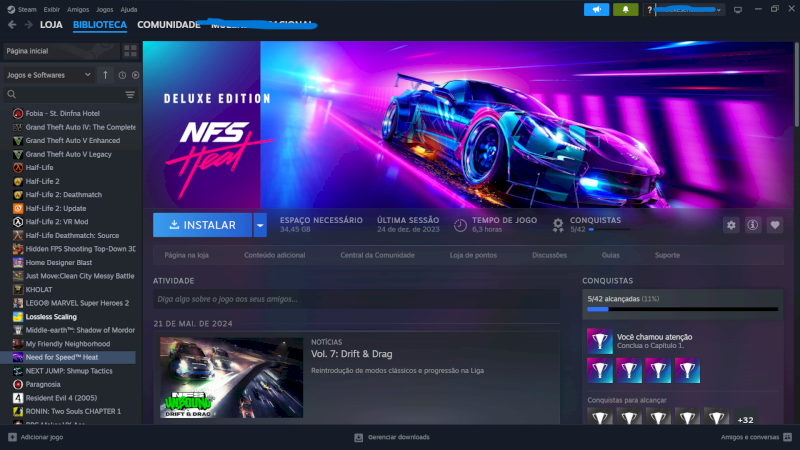Open Central da Comunidade tab
Viewport: 800px width, 450px height.
coord(378,255)
